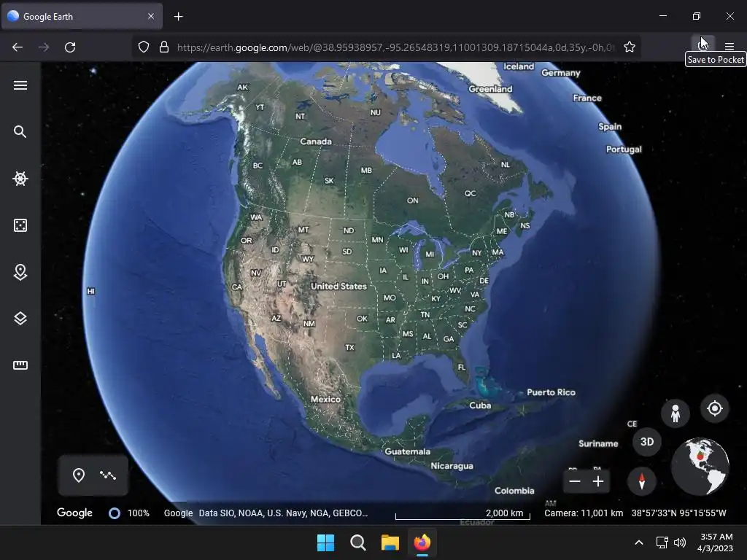
Task: Click the Cuba label on globe
Action: click(480, 405)
